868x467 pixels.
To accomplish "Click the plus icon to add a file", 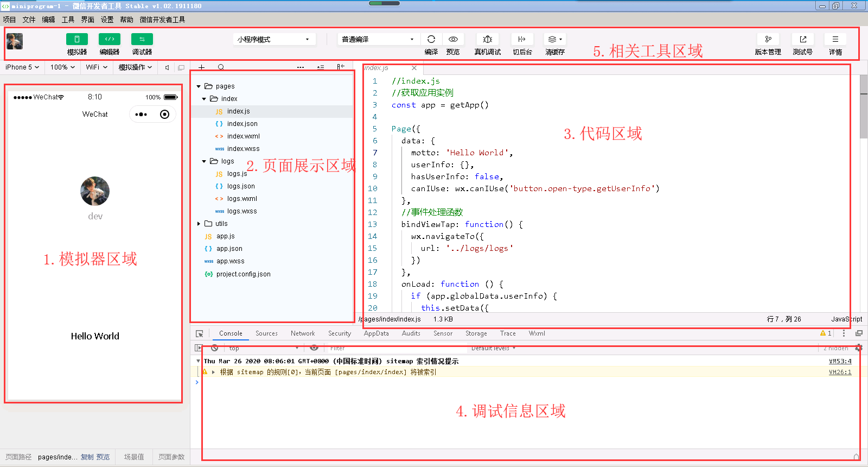I will [201, 67].
